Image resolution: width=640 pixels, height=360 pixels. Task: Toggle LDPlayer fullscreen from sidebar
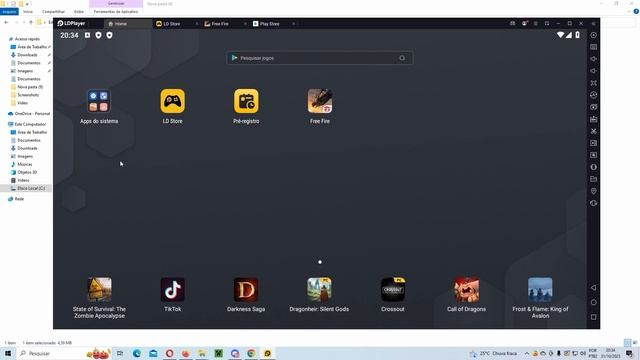tap(593, 83)
